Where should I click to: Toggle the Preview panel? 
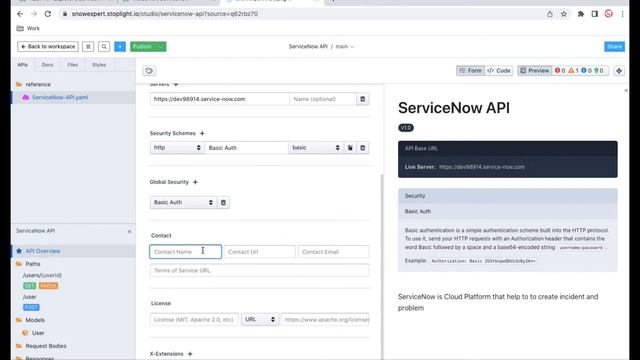[535, 71]
